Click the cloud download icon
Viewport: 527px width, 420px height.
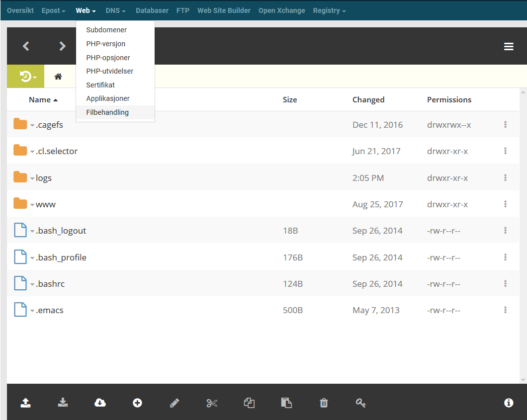(100, 403)
